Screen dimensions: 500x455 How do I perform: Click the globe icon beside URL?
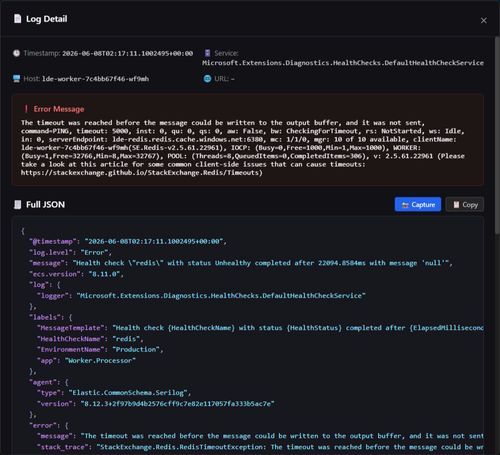207,79
